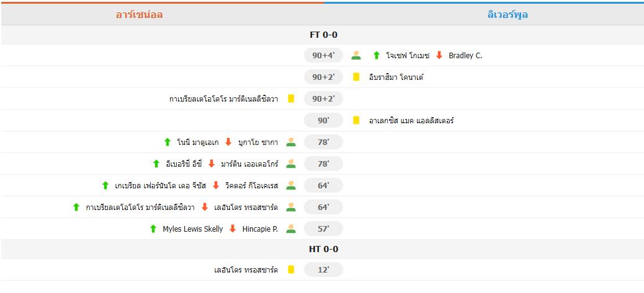The image size is (644, 293).
Task: Select player name วิคตอร์ กีโอเคเรส
Action: [251, 186]
